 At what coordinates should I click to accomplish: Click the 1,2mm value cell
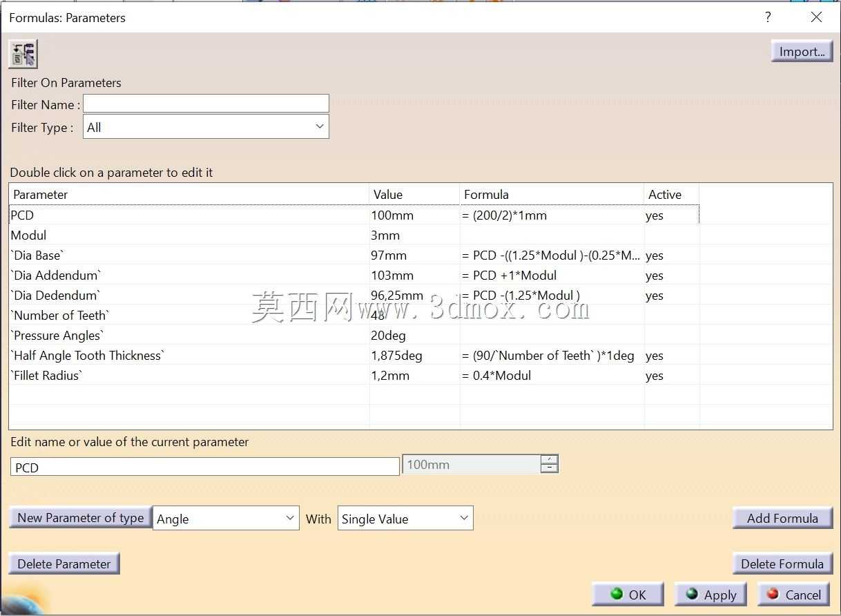tap(414, 375)
